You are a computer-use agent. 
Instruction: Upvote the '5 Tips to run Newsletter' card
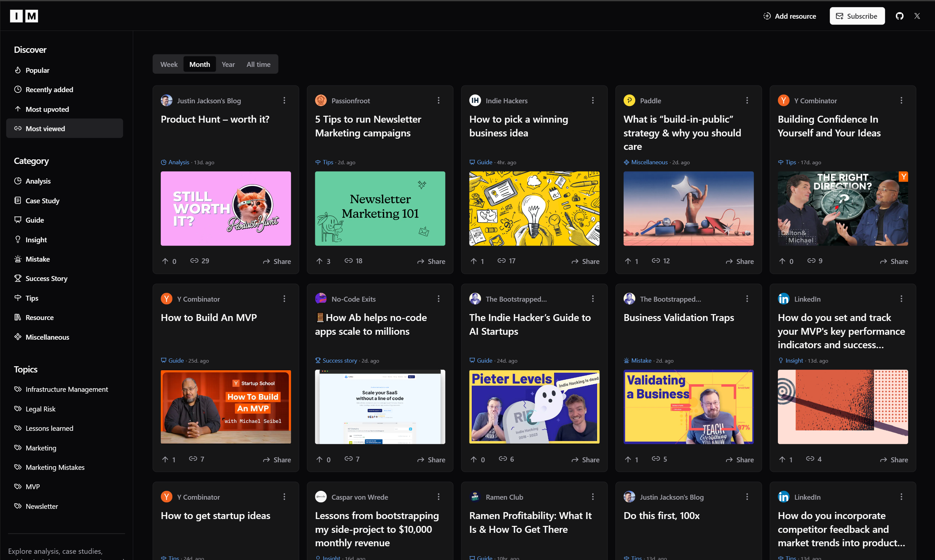pos(323,261)
